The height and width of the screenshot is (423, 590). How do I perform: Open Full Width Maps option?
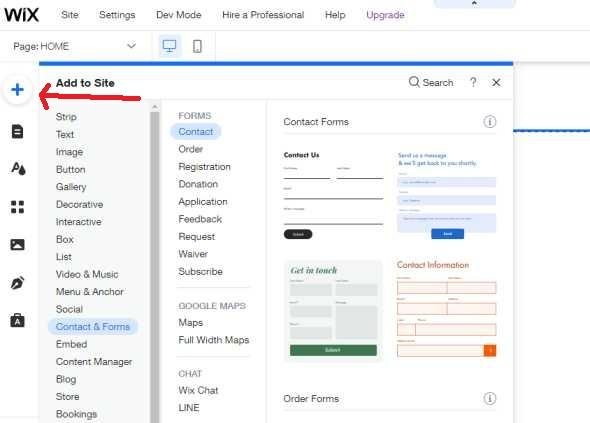214,340
